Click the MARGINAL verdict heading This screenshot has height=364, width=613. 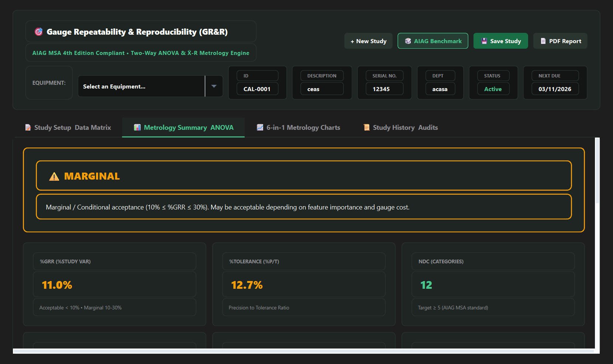(x=92, y=176)
